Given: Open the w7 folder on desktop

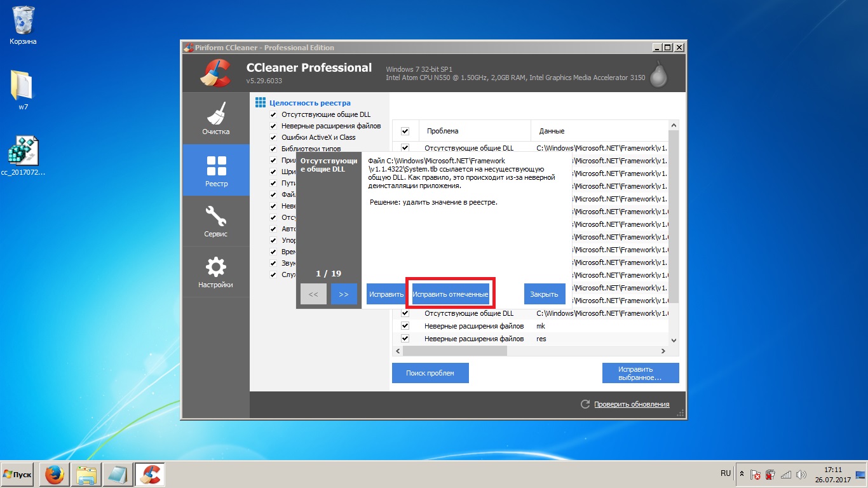Looking at the screenshot, I should 23,90.
